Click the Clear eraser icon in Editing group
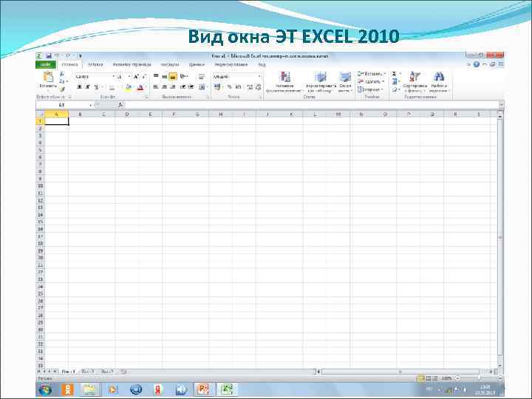The image size is (532, 399). pos(395,90)
